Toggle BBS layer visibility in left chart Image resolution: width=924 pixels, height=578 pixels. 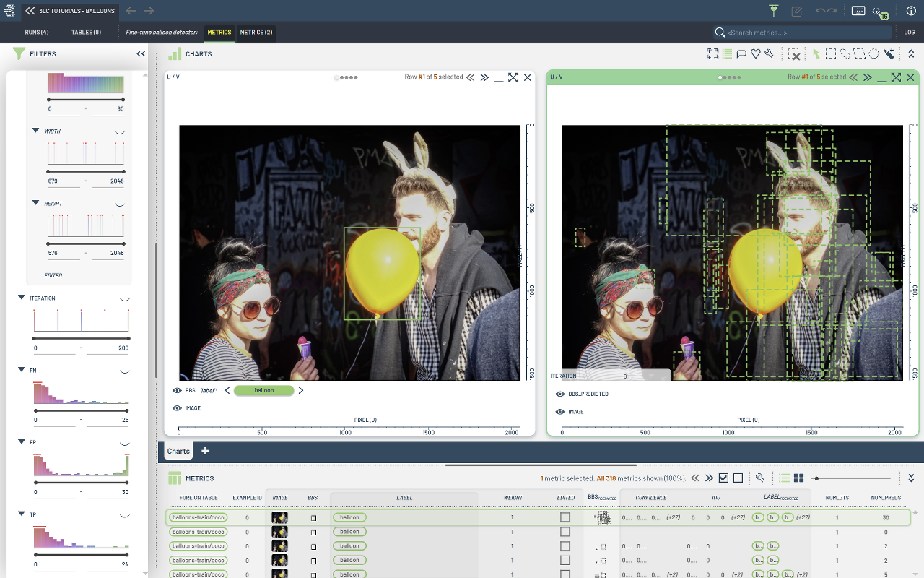pyautogui.click(x=177, y=390)
